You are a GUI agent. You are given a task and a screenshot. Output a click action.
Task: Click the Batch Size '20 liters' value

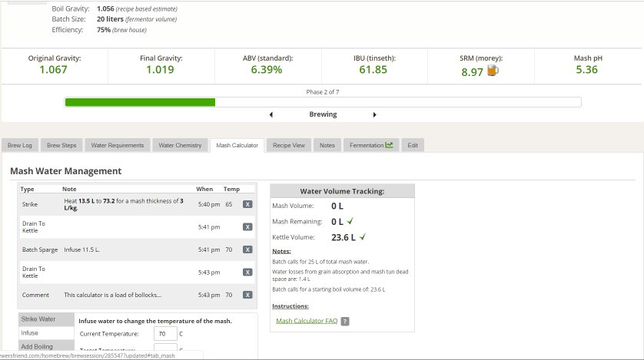point(110,19)
